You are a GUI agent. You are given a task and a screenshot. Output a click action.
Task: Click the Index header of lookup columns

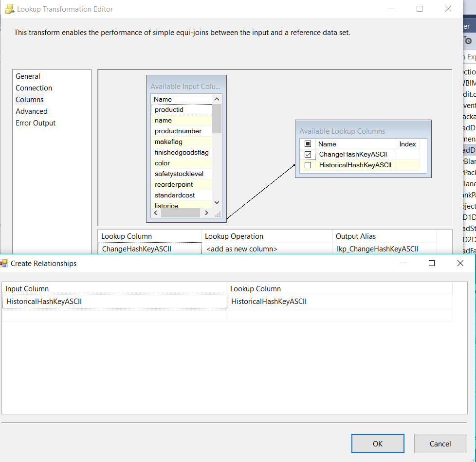tap(408, 144)
